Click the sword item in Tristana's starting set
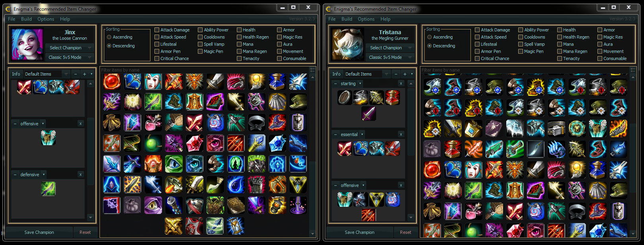Image resolution: width=644 pixels, height=245 pixels. [x=369, y=113]
